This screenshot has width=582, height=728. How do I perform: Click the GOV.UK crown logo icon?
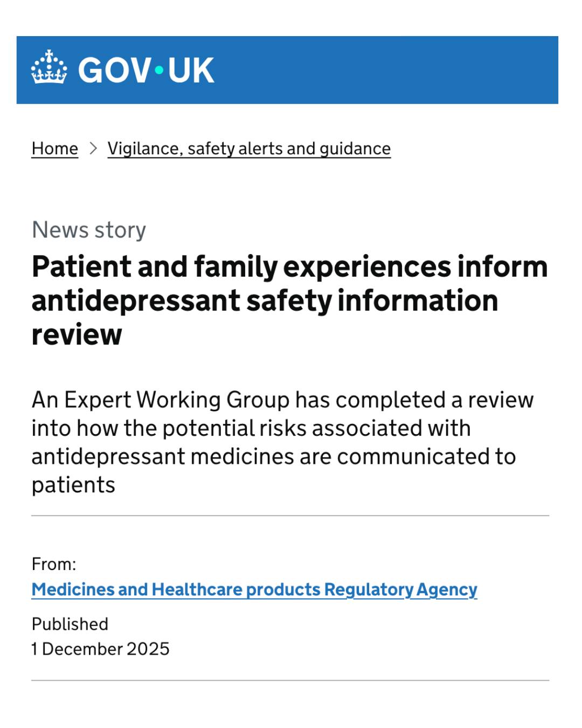tap(49, 67)
